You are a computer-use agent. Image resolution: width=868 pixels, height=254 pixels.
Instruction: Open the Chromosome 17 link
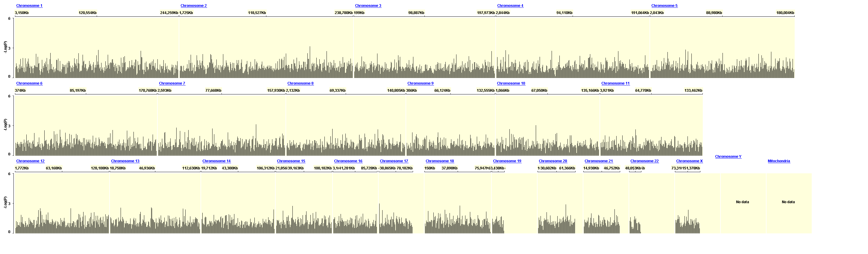coord(394,161)
